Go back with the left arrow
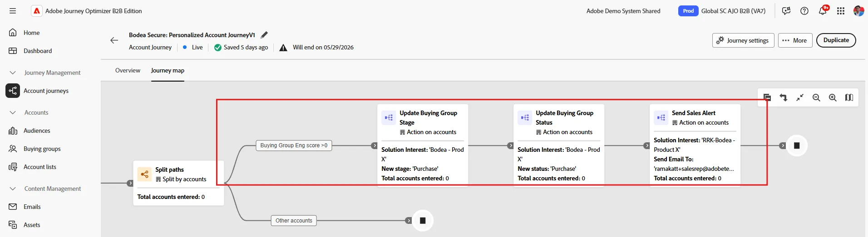 (114, 40)
